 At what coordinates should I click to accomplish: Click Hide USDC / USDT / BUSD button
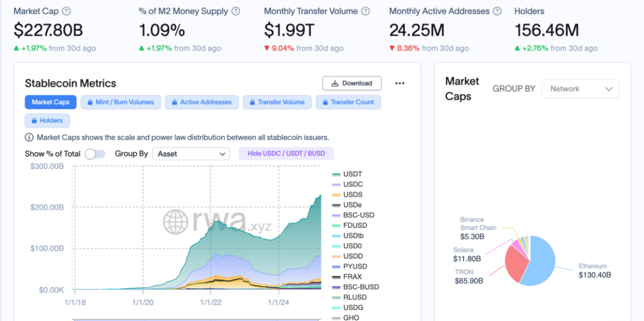286,154
